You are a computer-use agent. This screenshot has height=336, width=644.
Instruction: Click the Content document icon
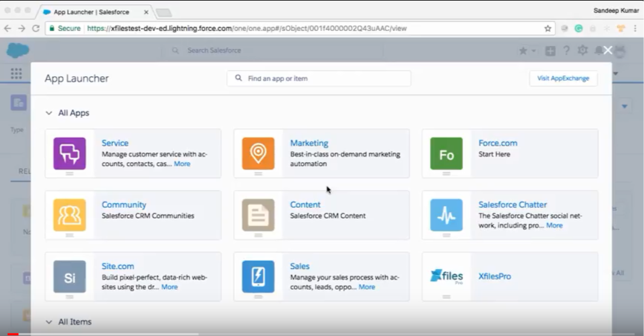[x=258, y=215]
